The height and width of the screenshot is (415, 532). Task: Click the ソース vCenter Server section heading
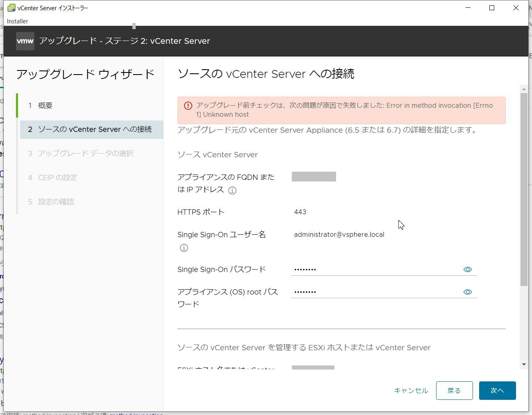pyautogui.click(x=218, y=154)
